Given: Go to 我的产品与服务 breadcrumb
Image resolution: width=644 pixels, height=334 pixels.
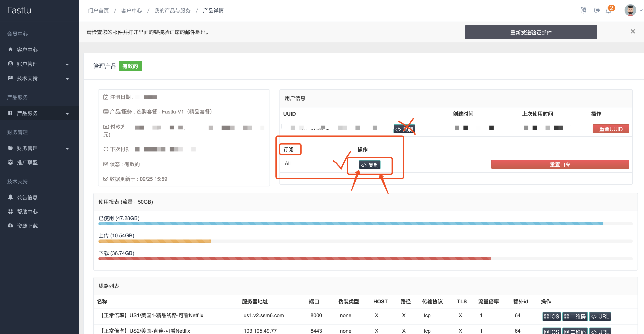Looking at the screenshot, I should [172, 11].
